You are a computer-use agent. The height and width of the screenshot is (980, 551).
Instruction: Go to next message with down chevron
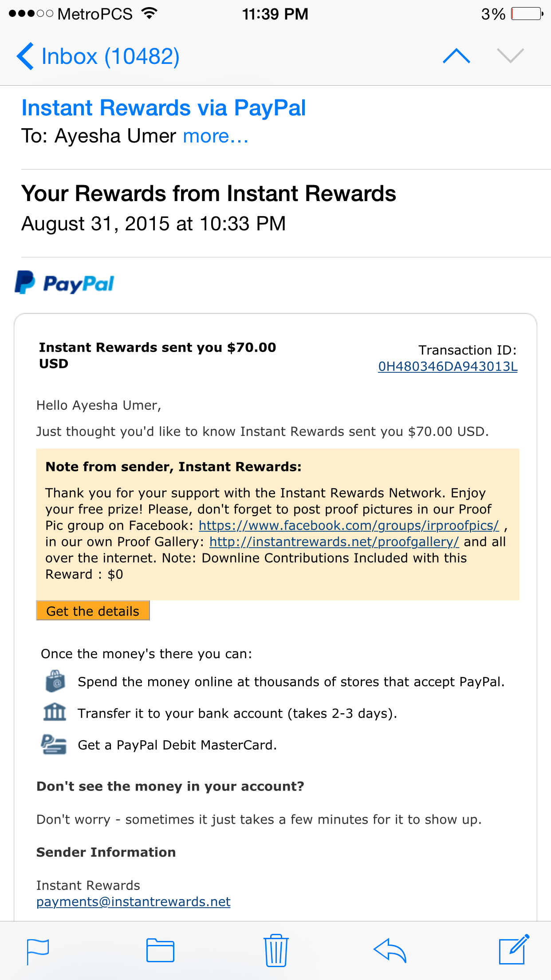pos(511,56)
